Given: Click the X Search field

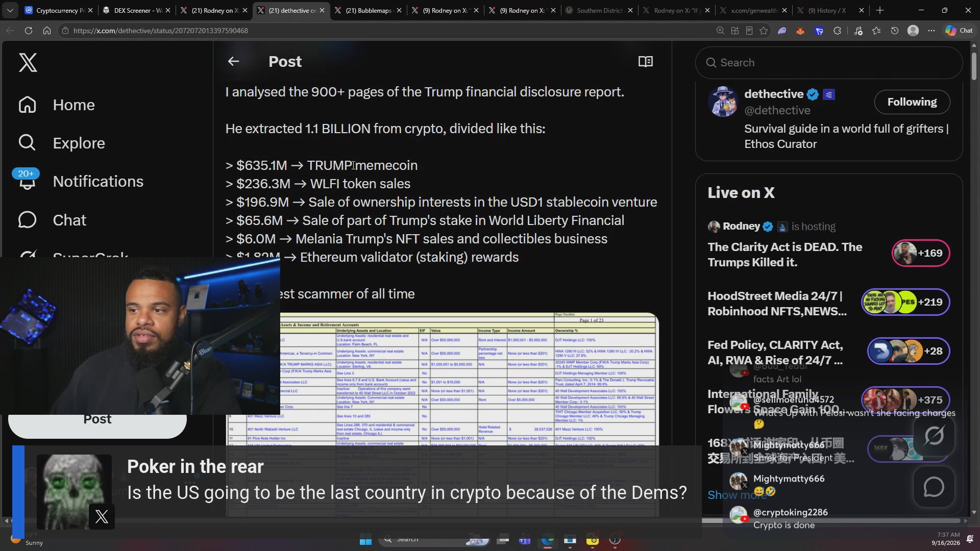Looking at the screenshot, I should [x=828, y=63].
